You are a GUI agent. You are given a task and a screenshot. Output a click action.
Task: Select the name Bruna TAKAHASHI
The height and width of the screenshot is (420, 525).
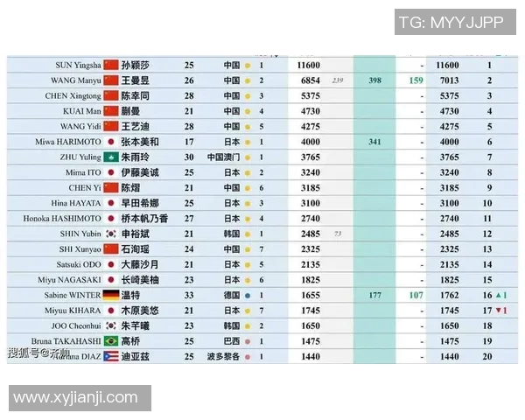click(66, 341)
